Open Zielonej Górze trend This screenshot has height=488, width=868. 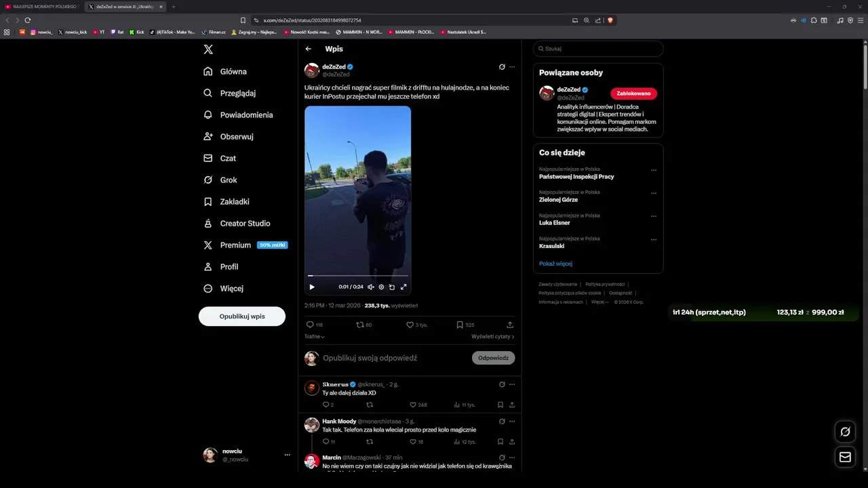(x=558, y=200)
